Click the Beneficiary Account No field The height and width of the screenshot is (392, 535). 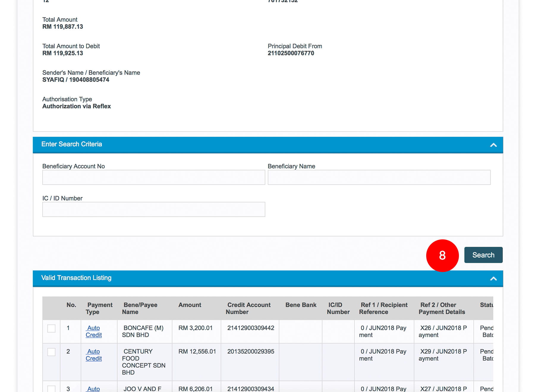153,177
